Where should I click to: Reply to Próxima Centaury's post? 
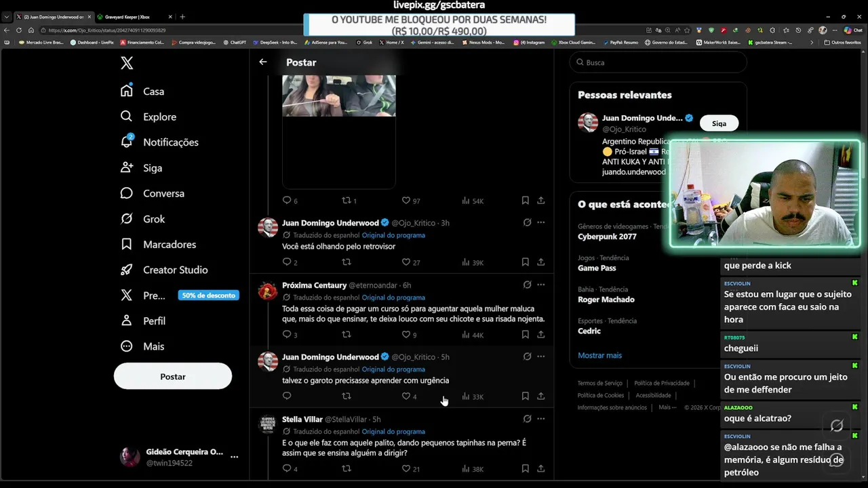point(290,335)
